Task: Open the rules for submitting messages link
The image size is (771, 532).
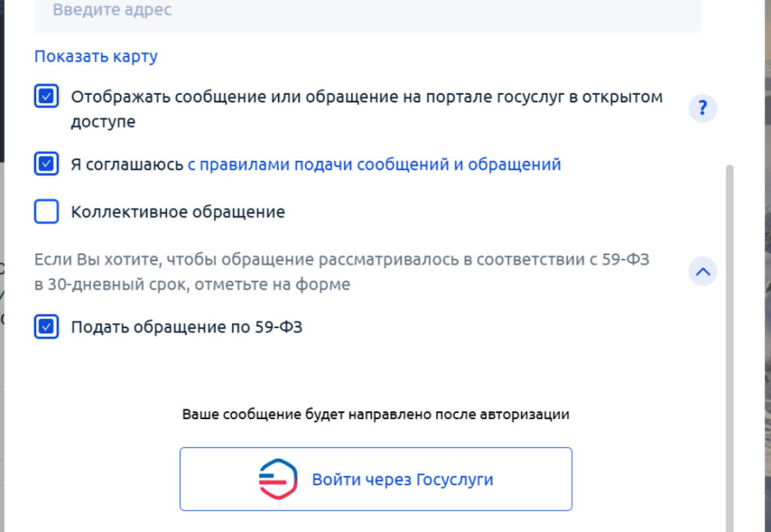Action: 374,164
